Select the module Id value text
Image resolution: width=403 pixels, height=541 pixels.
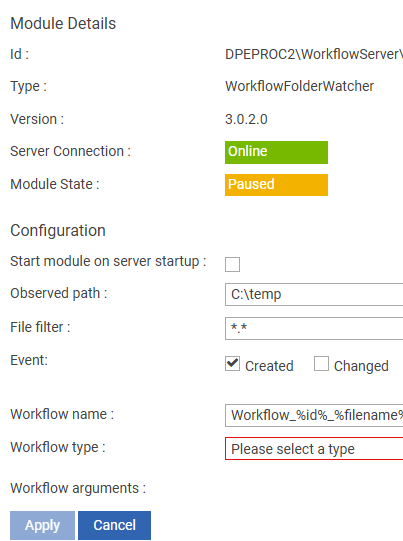[314, 54]
